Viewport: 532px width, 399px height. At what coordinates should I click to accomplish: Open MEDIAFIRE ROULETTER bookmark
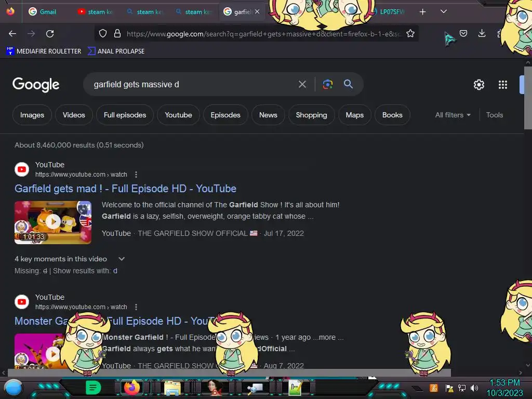coord(44,51)
